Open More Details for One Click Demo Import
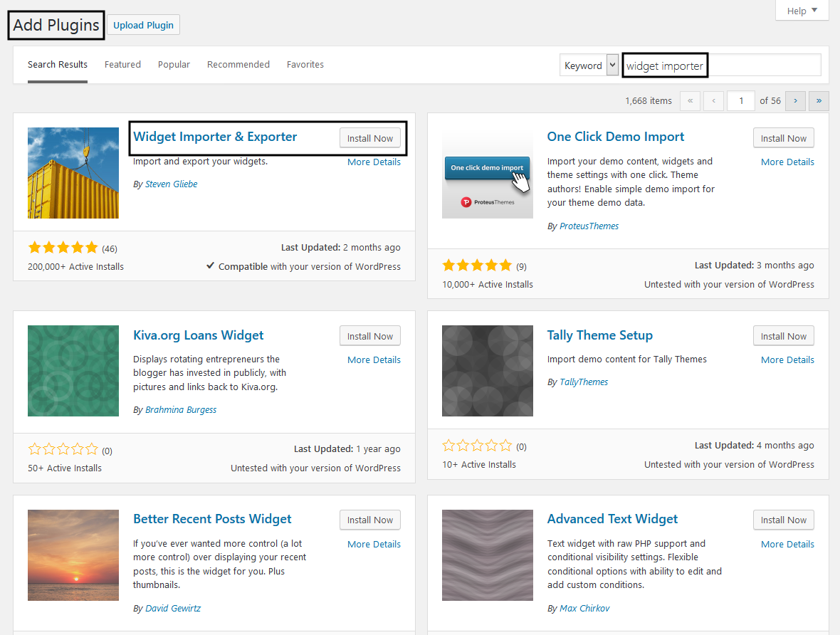 pyautogui.click(x=787, y=162)
